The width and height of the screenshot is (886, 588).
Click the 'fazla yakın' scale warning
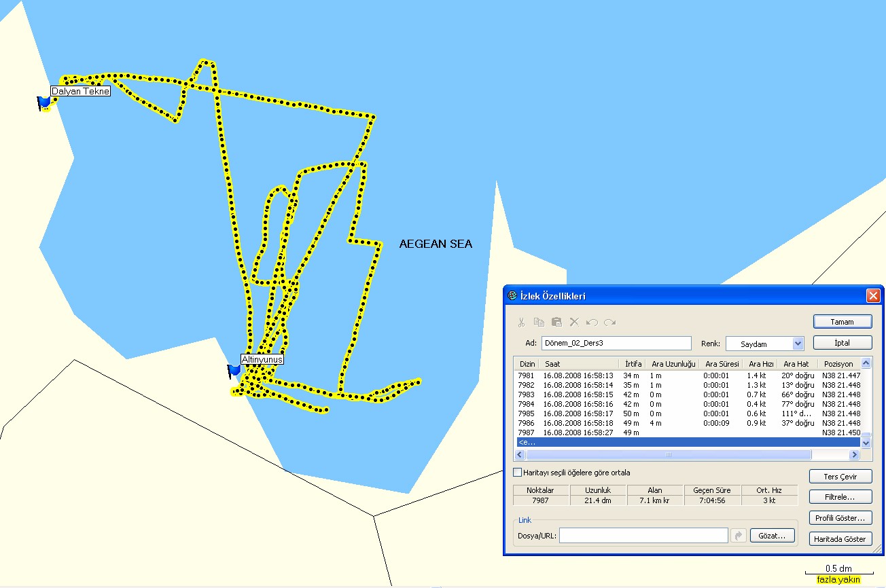coord(838,580)
